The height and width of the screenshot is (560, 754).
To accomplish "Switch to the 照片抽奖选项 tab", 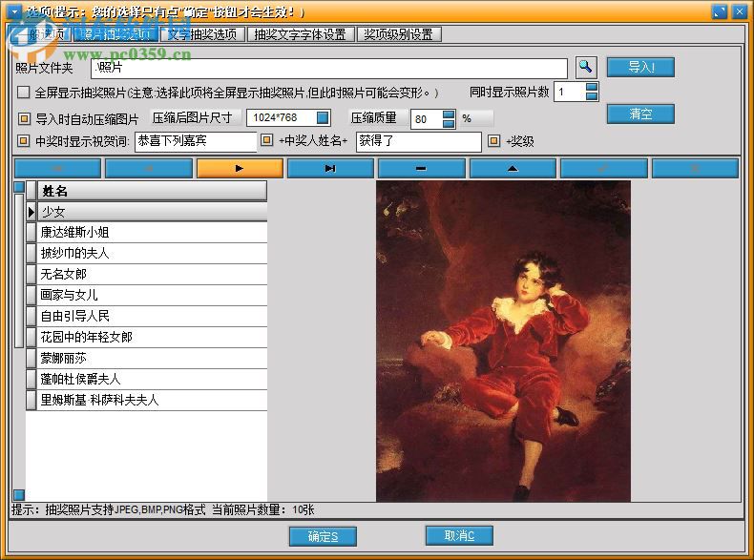I will pos(115,34).
